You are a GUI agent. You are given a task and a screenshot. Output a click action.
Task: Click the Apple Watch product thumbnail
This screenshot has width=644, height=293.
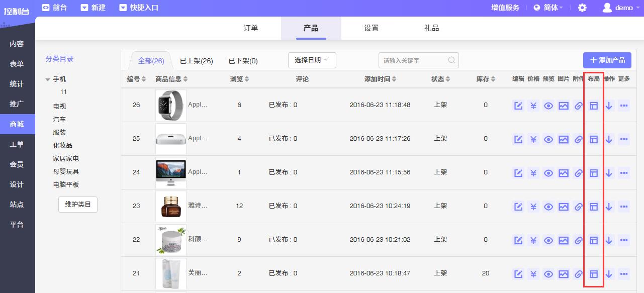point(171,105)
